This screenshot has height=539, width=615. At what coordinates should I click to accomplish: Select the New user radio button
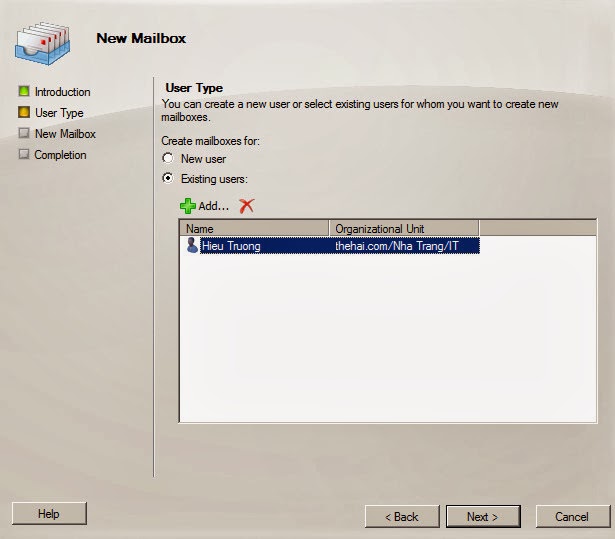168,158
